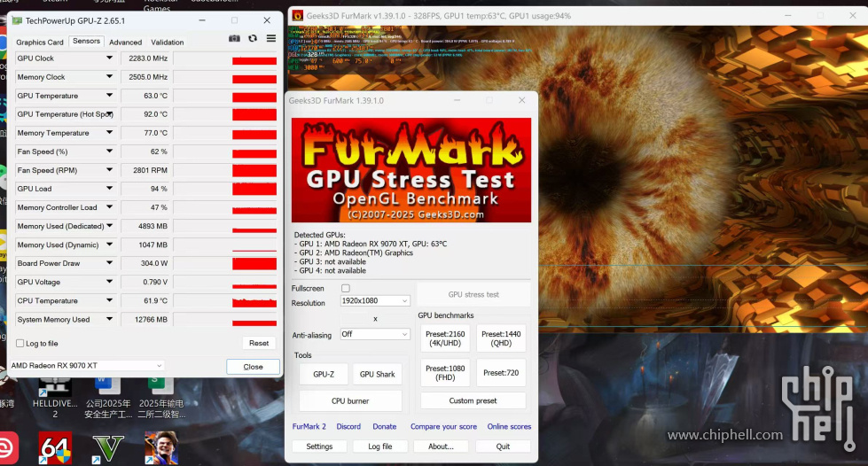
Task: Open the Memory Temperature sensor dropdown
Action: click(x=109, y=133)
